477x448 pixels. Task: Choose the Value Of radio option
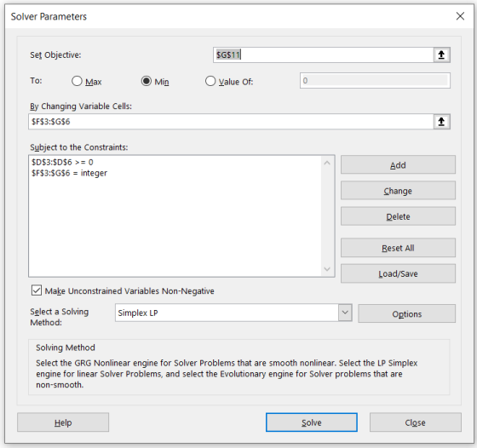210,81
